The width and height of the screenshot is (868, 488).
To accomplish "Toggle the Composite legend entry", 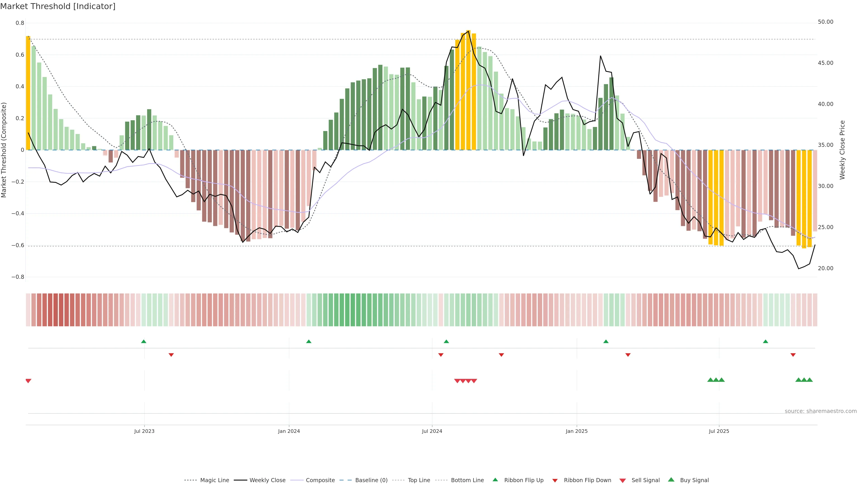I will pos(320,480).
